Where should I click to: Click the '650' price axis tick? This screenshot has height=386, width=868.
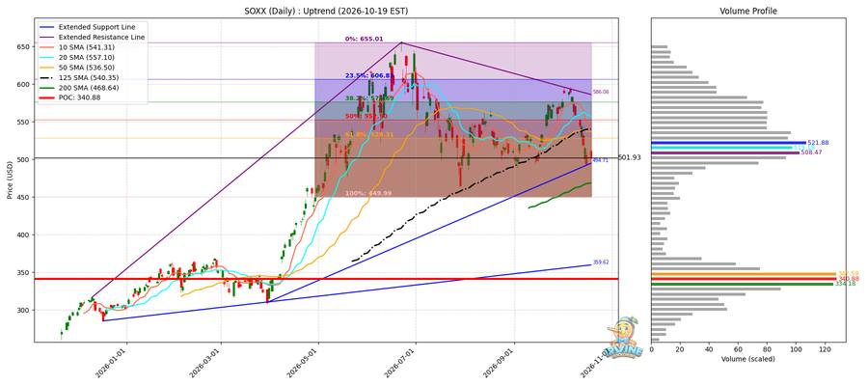[25, 46]
